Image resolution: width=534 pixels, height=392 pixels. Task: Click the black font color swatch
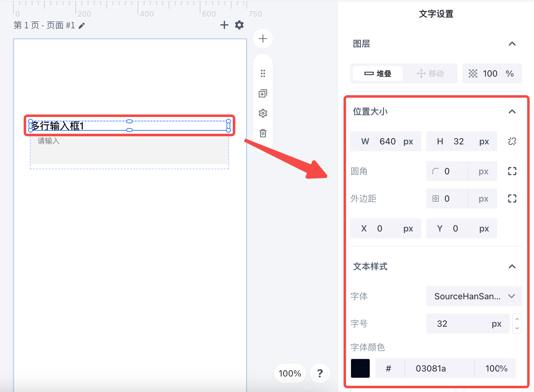click(360, 368)
